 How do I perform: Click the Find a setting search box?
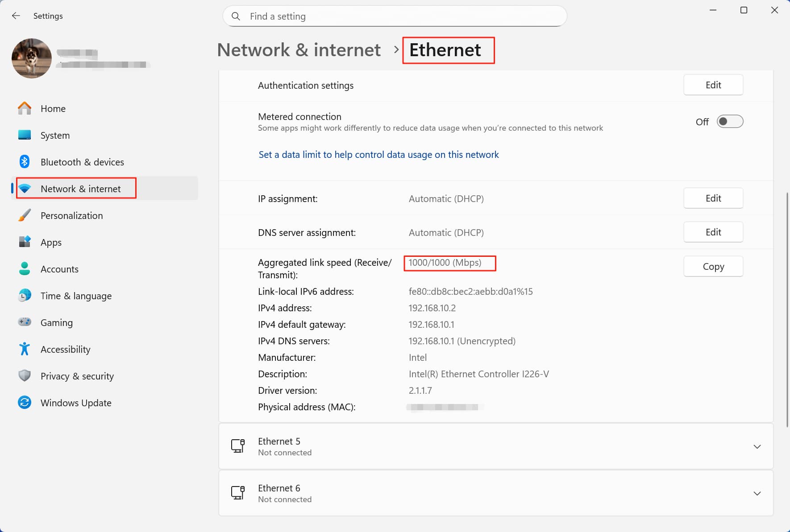(x=395, y=16)
